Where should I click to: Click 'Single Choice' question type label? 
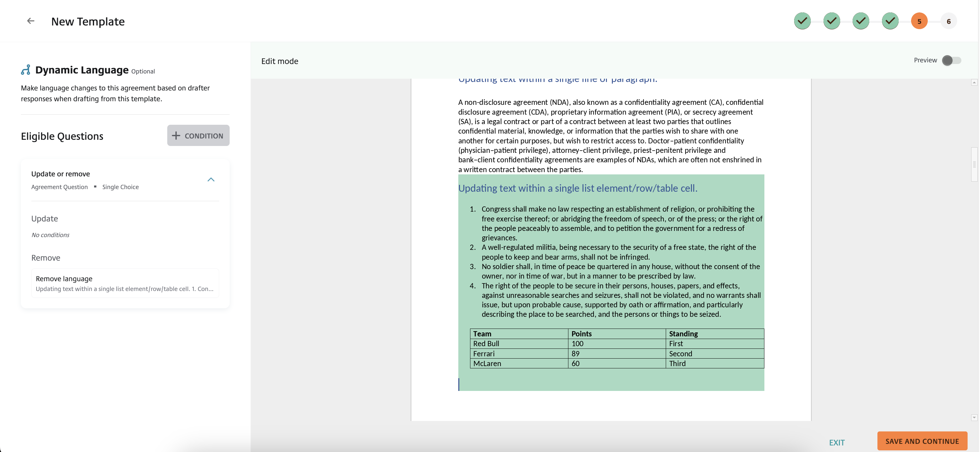click(x=120, y=187)
